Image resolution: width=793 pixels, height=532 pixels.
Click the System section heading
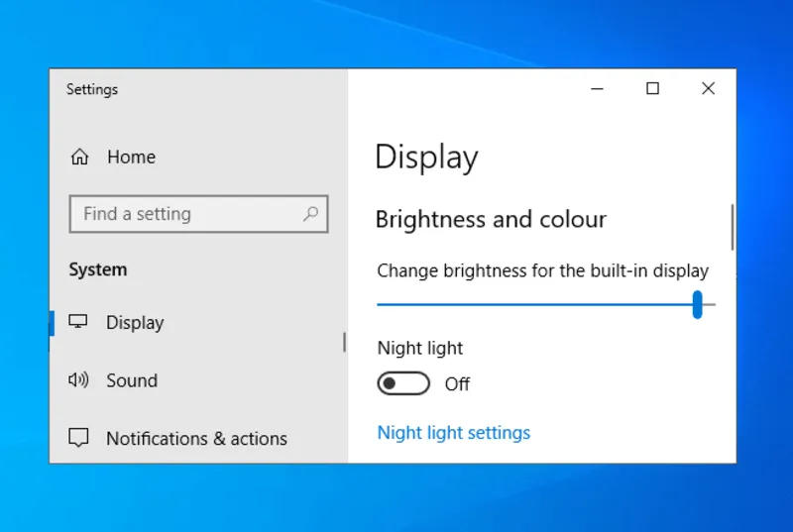coord(98,269)
